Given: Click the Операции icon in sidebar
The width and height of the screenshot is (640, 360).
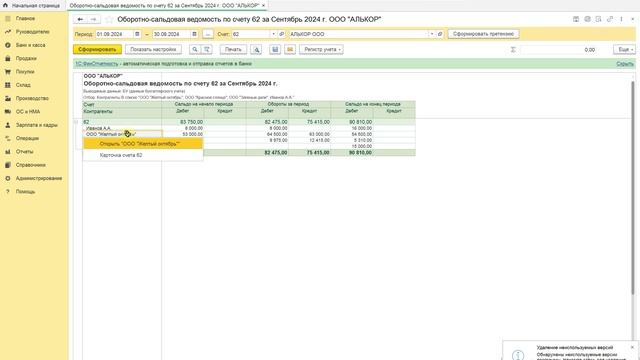Looking at the screenshot, I should point(8,138).
